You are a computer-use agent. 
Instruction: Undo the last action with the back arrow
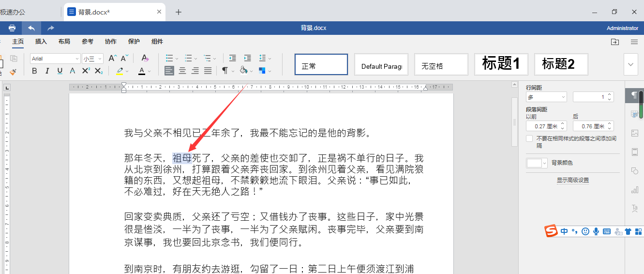(31, 28)
